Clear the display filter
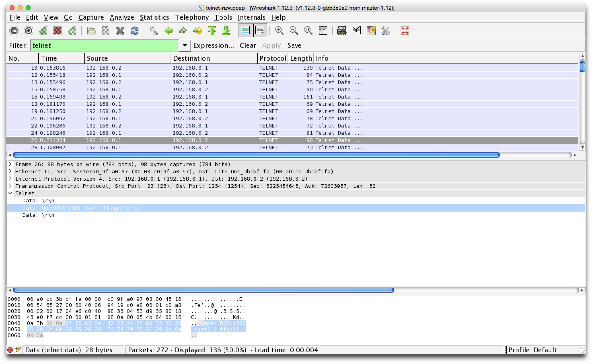Viewport: 592px width, 364px height. coord(248,45)
